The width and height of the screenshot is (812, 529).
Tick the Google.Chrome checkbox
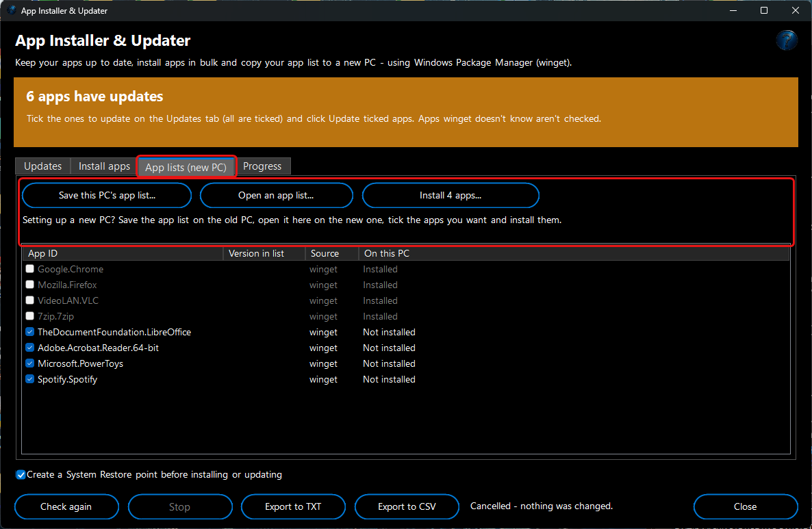coord(30,269)
